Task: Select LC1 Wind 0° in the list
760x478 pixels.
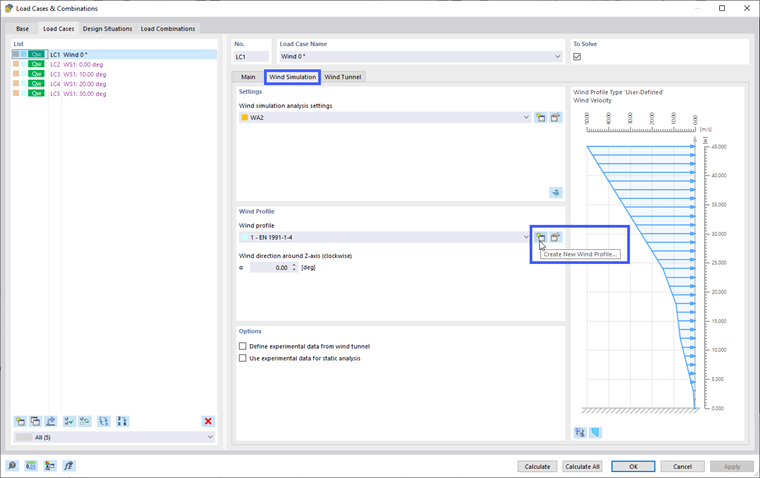Action: (114, 54)
